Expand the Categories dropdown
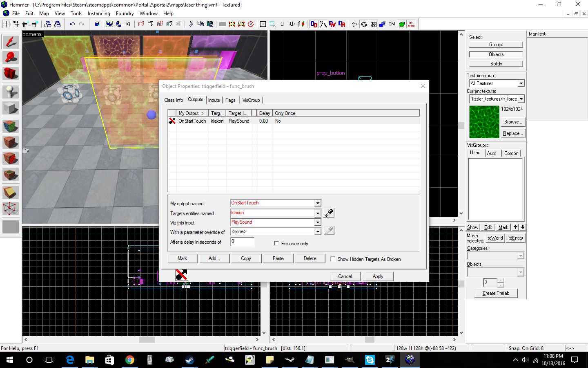This screenshot has height=368, width=588. pyautogui.click(x=521, y=256)
